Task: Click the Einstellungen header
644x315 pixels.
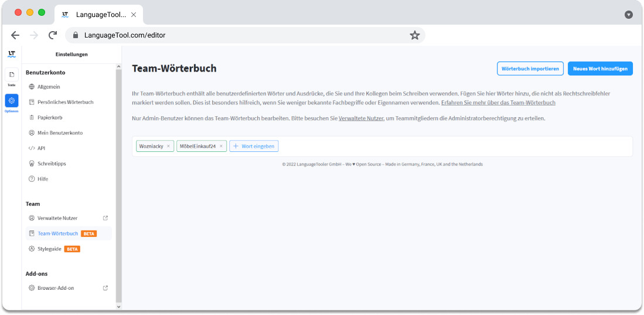Action: (x=71, y=55)
